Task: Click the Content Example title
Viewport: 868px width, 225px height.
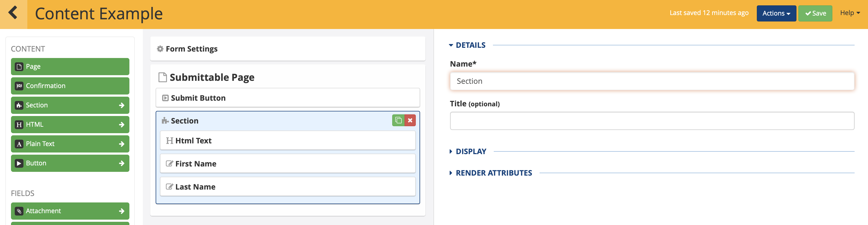Action: [x=99, y=14]
